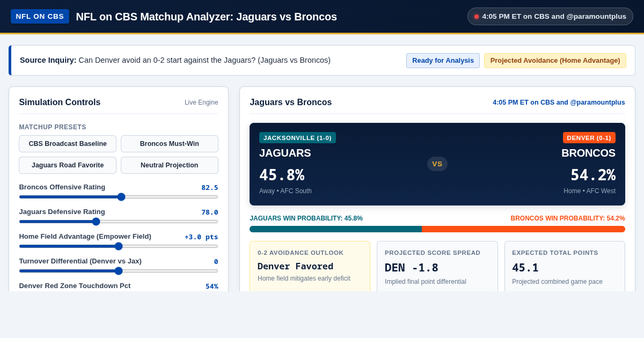Click the DEN -1.8 spread value

pos(412,268)
